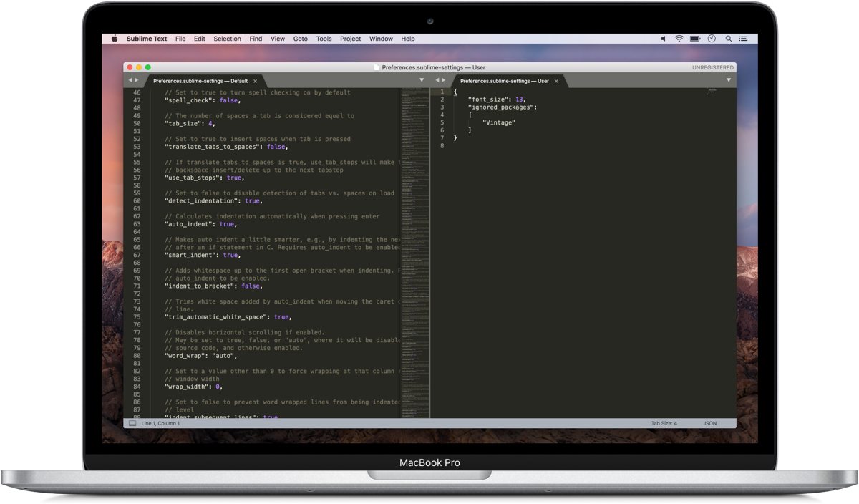This screenshot has height=504, width=859.
Task: Click the minimap of the Default settings file
Action: [x=414, y=253]
